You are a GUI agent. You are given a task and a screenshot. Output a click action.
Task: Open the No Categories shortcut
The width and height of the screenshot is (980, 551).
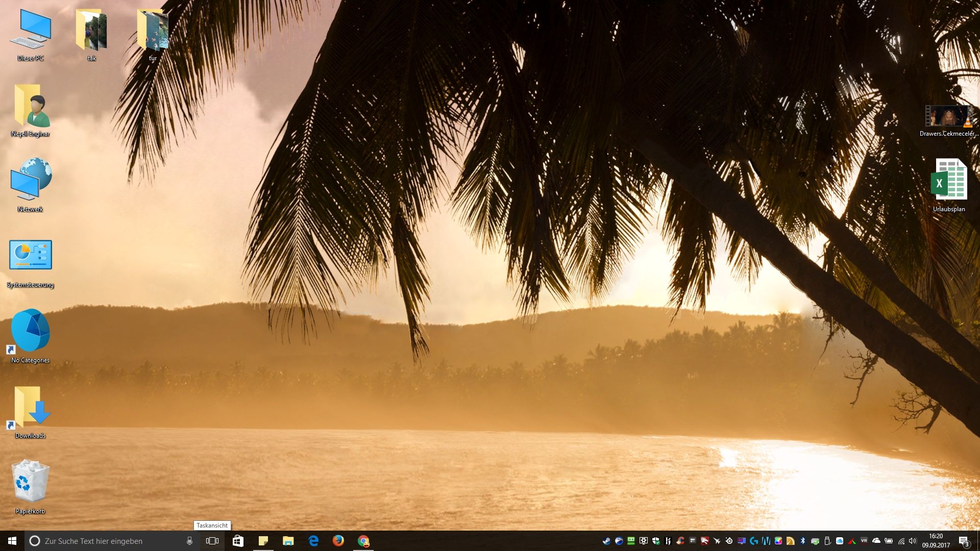(30, 331)
